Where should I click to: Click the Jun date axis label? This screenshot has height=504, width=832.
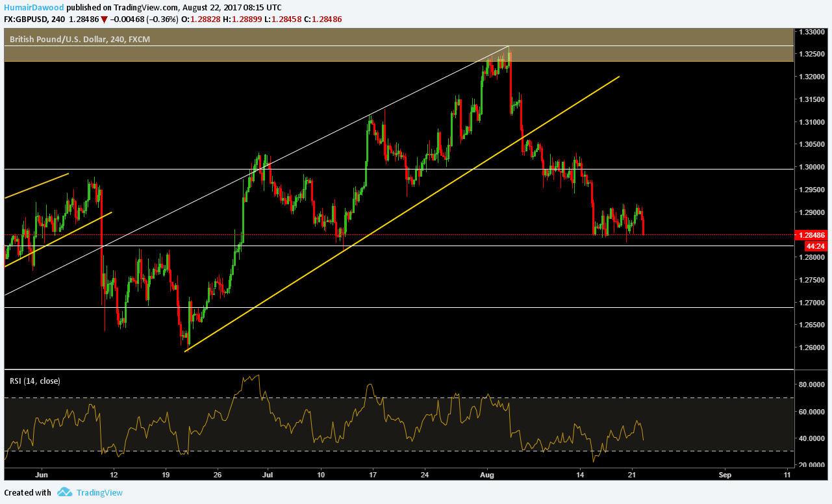(42, 474)
